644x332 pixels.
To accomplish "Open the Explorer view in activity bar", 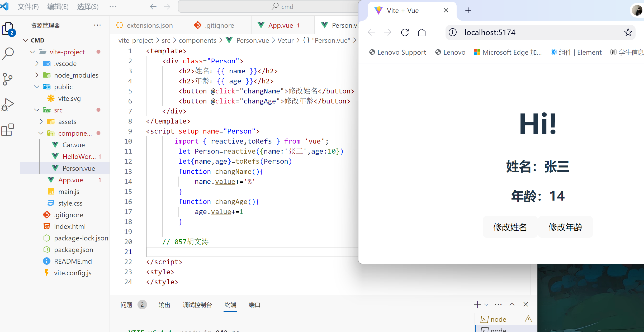I will point(8,29).
